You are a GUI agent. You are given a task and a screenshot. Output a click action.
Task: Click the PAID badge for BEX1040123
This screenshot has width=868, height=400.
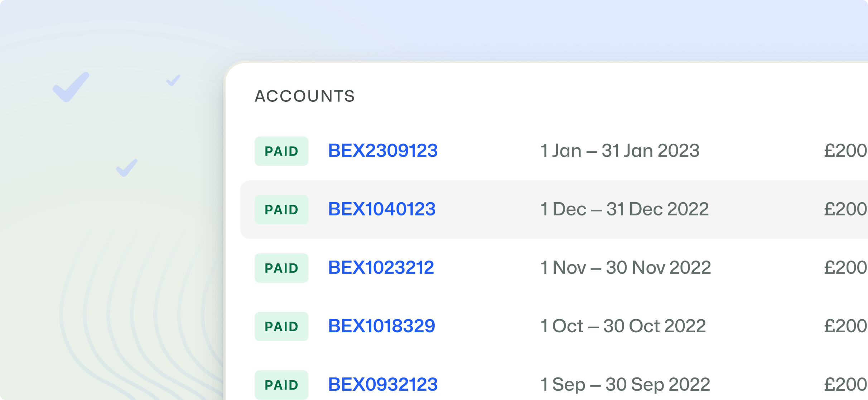tap(281, 210)
